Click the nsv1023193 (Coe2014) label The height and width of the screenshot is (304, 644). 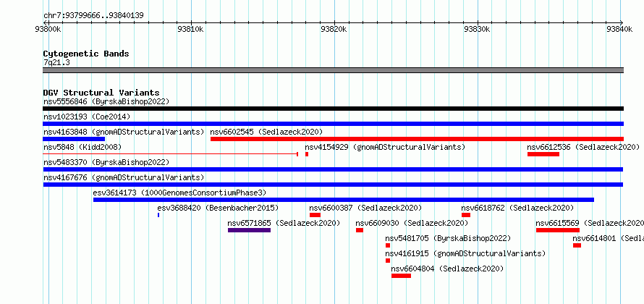point(87,117)
